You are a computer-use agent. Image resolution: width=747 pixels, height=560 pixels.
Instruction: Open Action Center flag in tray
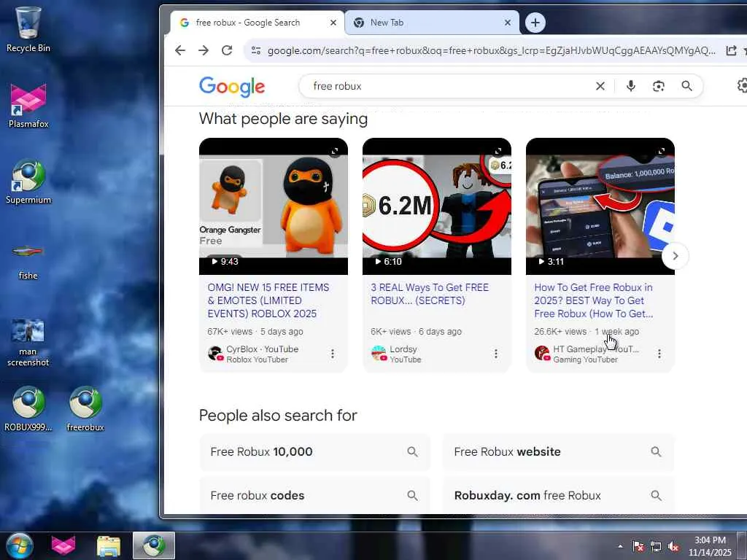pyautogui.click(x=638, y=547)
